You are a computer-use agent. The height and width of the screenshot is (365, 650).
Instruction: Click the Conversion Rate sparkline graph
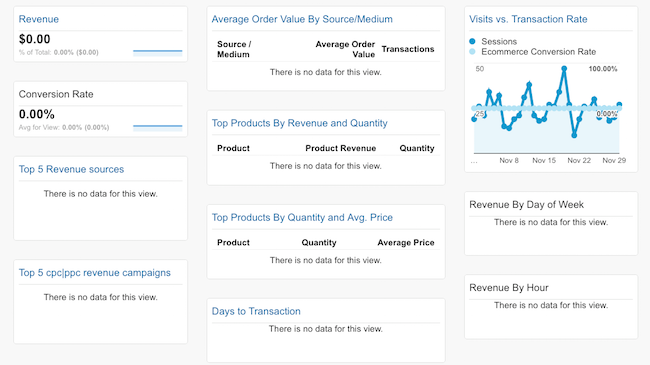point(158,128)
